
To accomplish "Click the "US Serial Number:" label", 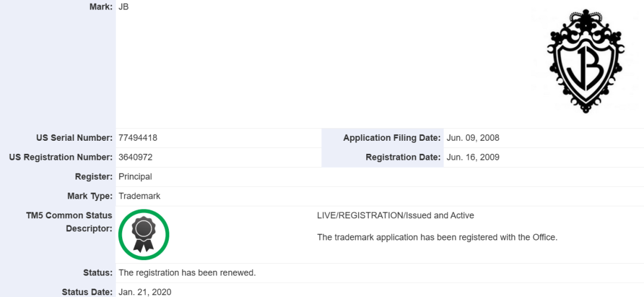I will pos(74,138).
